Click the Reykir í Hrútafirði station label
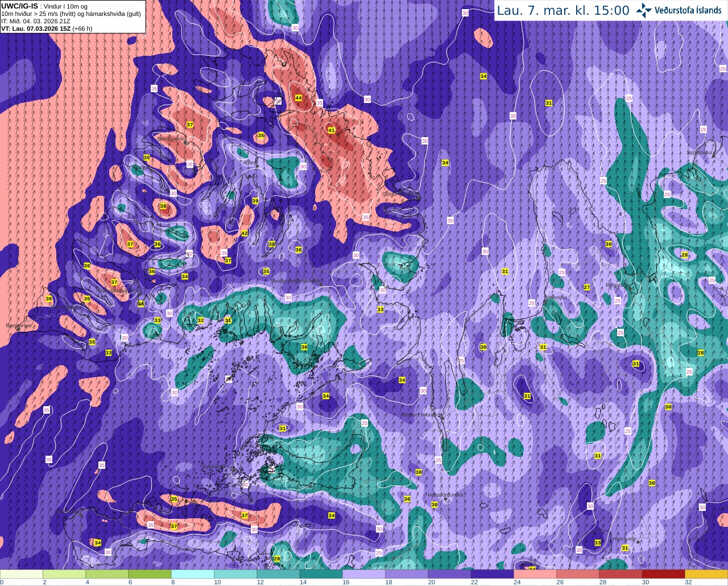The height and width of the screenshot is (586, 728). pos(423,415)
